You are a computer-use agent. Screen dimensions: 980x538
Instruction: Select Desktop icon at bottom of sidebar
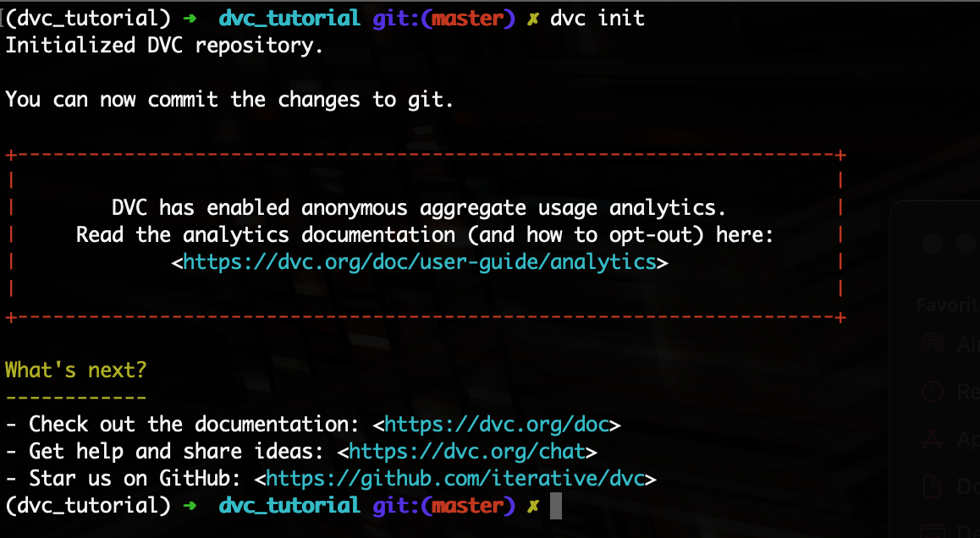(932, 531)
